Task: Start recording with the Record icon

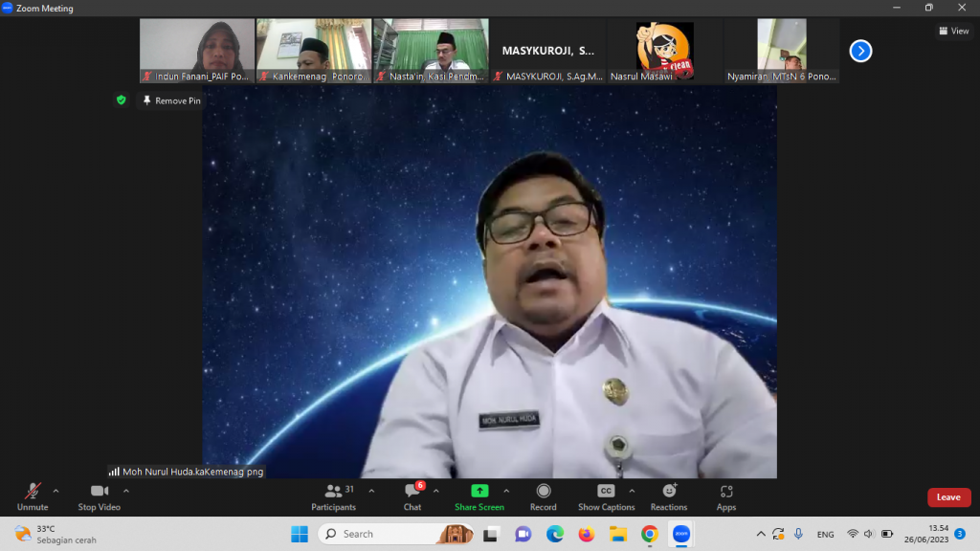Action: pyautogui.click(x=544, y=492)
